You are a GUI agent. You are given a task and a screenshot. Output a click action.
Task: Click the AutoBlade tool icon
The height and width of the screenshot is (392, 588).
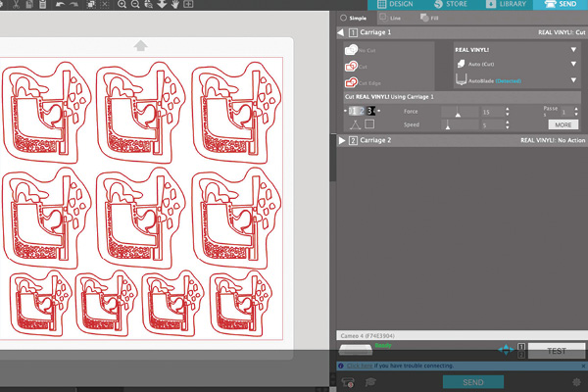461,80
